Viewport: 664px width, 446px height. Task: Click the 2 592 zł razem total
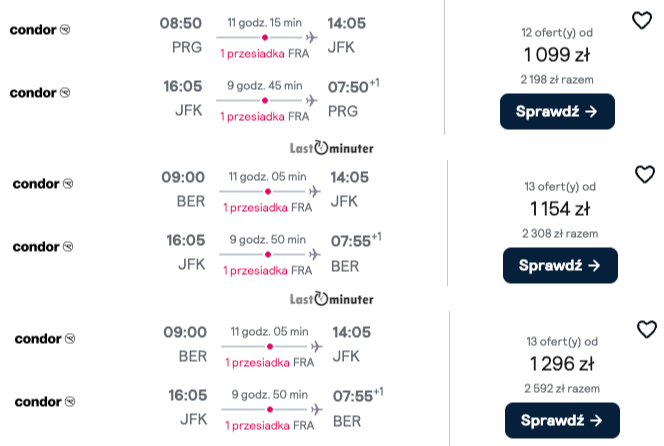pyautogui.click(x=562, y=388)
